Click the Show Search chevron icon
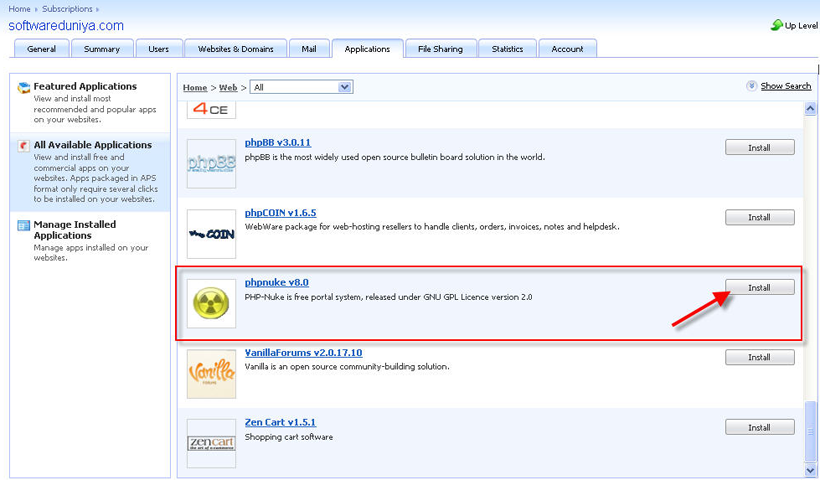Image resolution: width=820 pixels, height=480 pixels. 751,86
